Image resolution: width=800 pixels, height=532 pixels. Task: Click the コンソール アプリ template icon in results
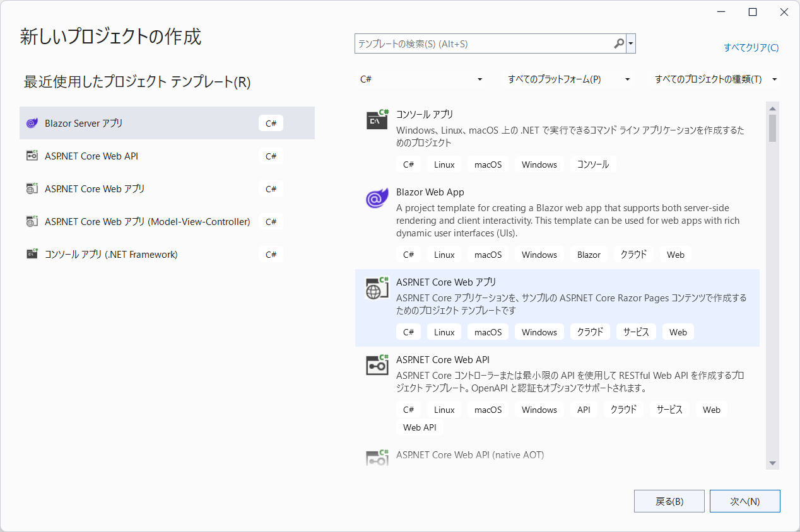[x=377, y=119]
